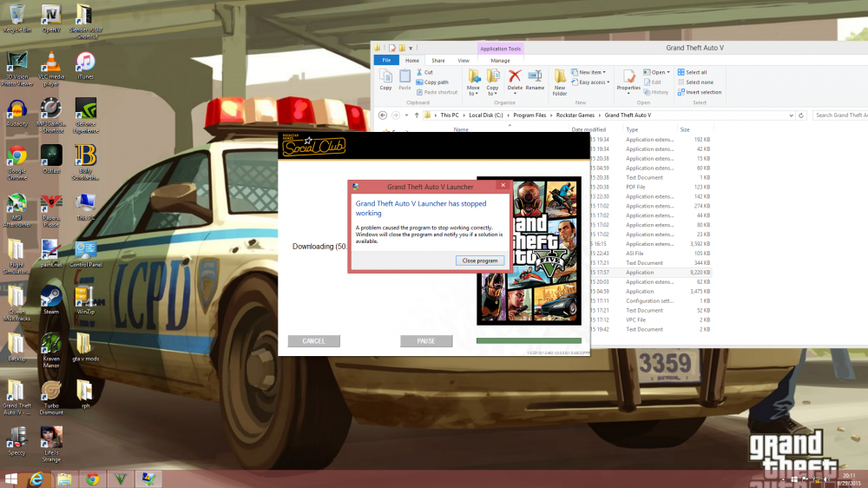Select the iTunes desktop shortcut
This screenshot has width=868, height=488.
pos(85,65)
